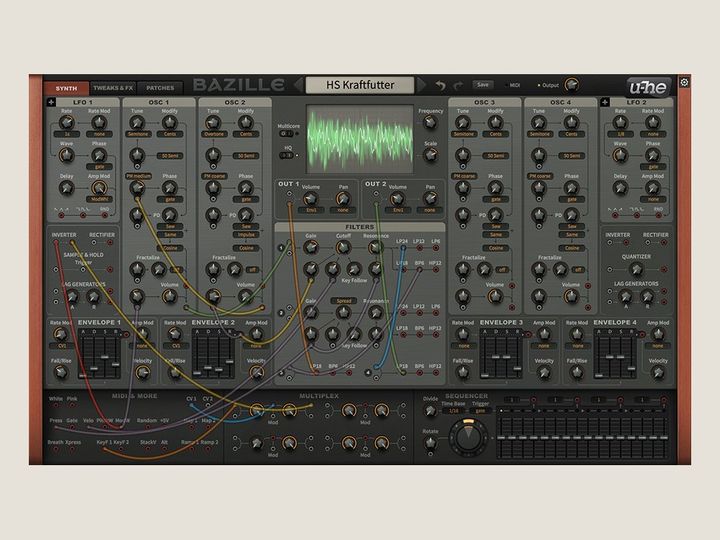Open the settings gear icon

(684, 82)
